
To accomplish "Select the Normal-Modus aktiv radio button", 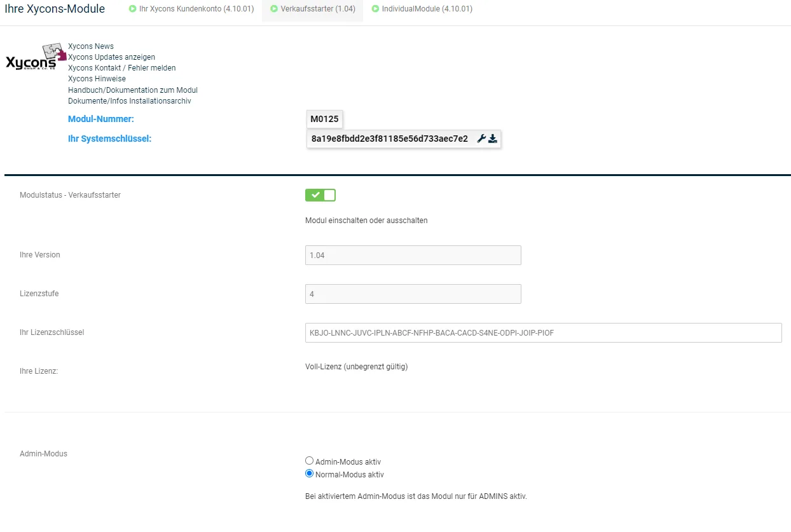I will click(310, 474).
